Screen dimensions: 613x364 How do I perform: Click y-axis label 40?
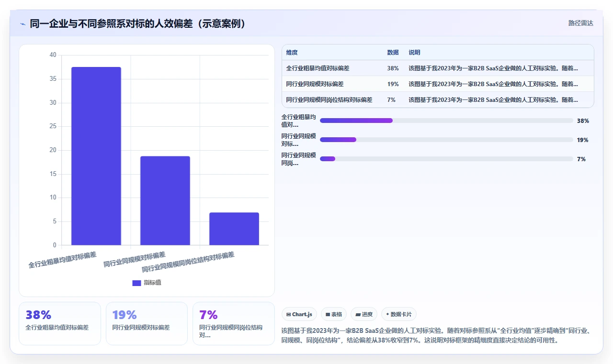click(x=53, y=55)
